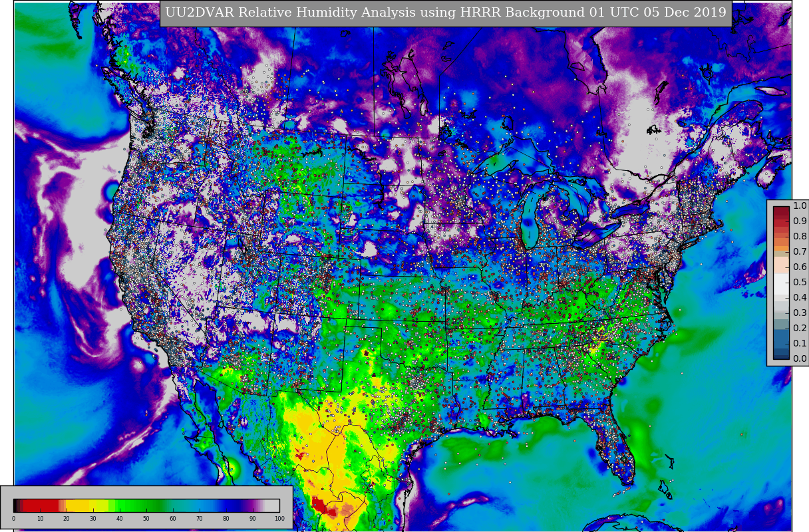Viewport: 809px width, 532px height.
Task: Click the 1.0 label on right colorbar
Action: (x=800, y=206)
